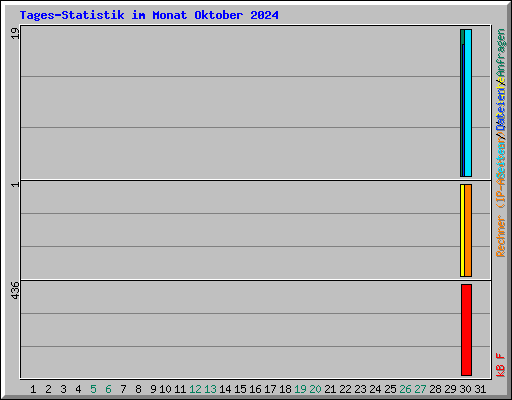Click the yellow bar on day 30
Screen dimensions: 512x400
point(462,230)
